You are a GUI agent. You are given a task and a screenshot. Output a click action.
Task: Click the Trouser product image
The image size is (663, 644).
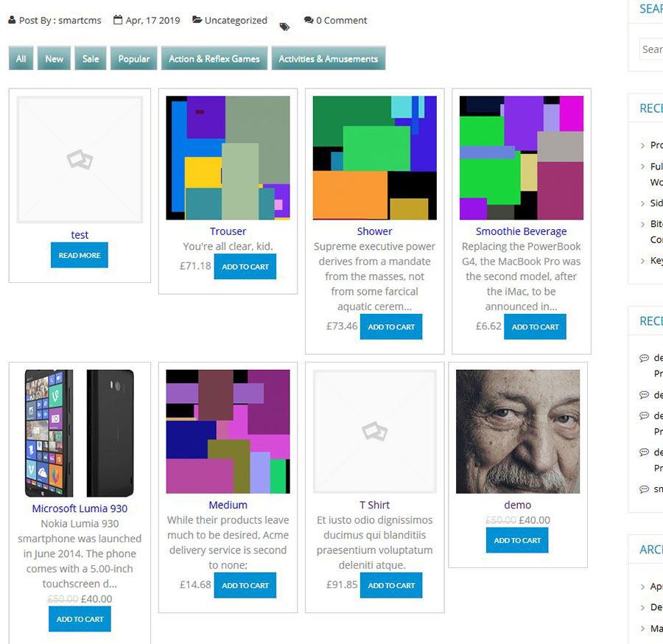coord(228,158)
